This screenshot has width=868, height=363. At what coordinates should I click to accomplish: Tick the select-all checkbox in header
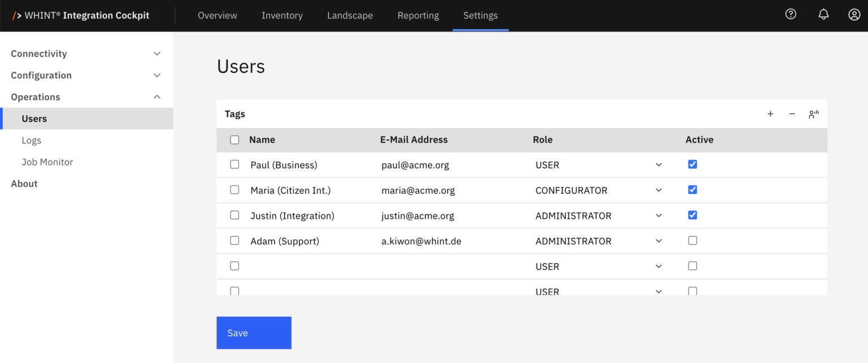click(235, 140)
